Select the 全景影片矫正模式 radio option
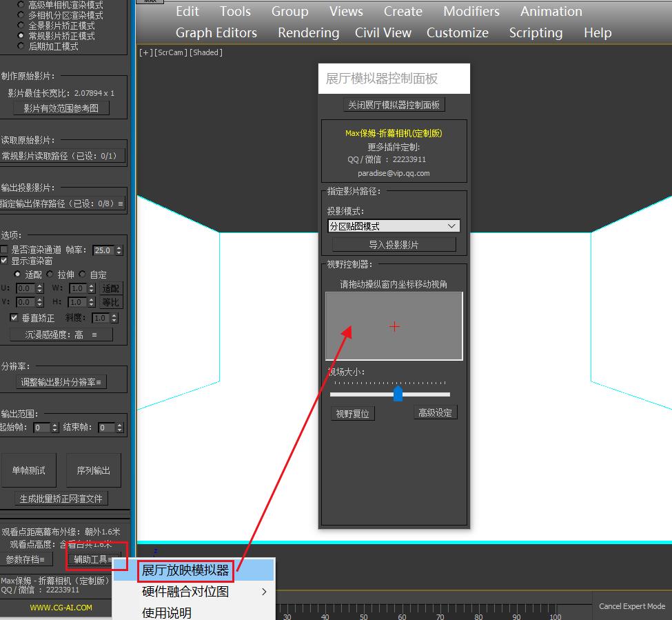This screenshot has width=672, height=620. 21,26
